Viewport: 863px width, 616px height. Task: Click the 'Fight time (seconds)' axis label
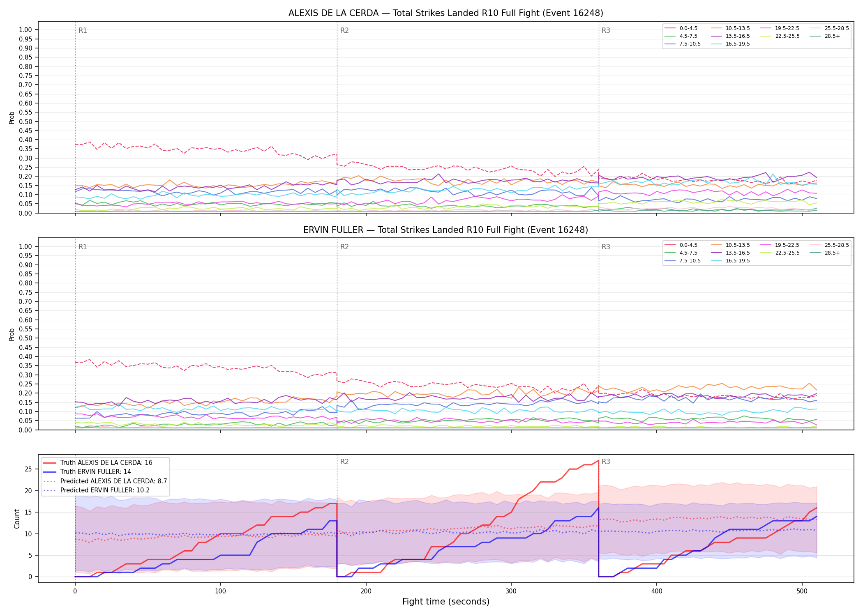coord(446,602)
